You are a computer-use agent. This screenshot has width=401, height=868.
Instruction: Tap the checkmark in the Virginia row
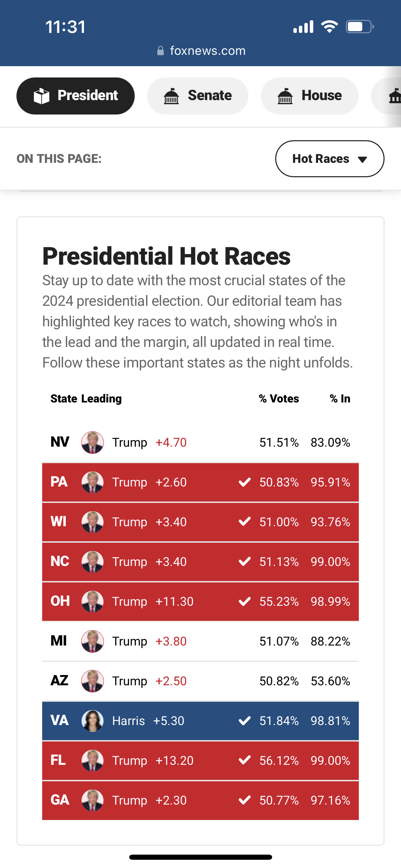[x=244, y=721]
